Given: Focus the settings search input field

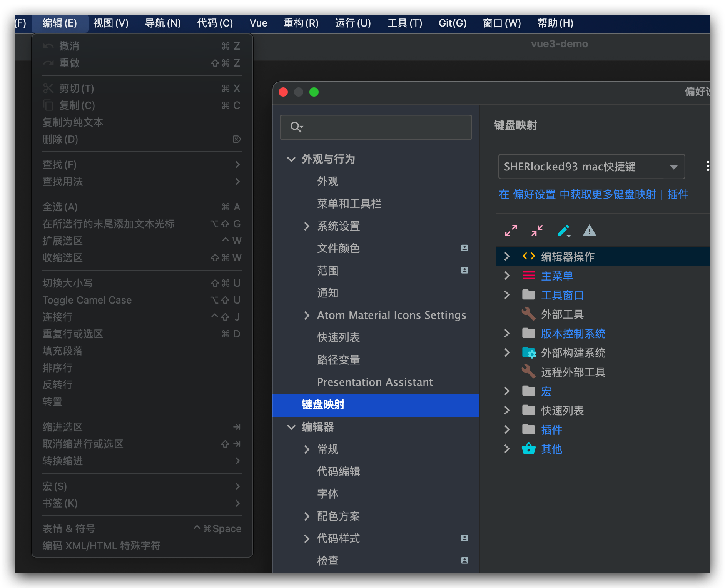Looking at the screenshot, I should point(376,127).
